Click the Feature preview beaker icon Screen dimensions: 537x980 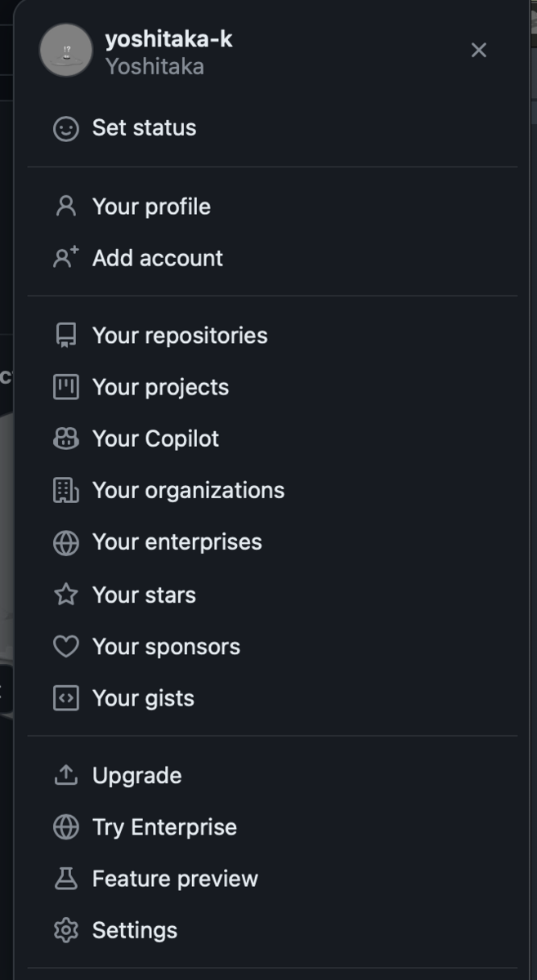click(65, 879)
